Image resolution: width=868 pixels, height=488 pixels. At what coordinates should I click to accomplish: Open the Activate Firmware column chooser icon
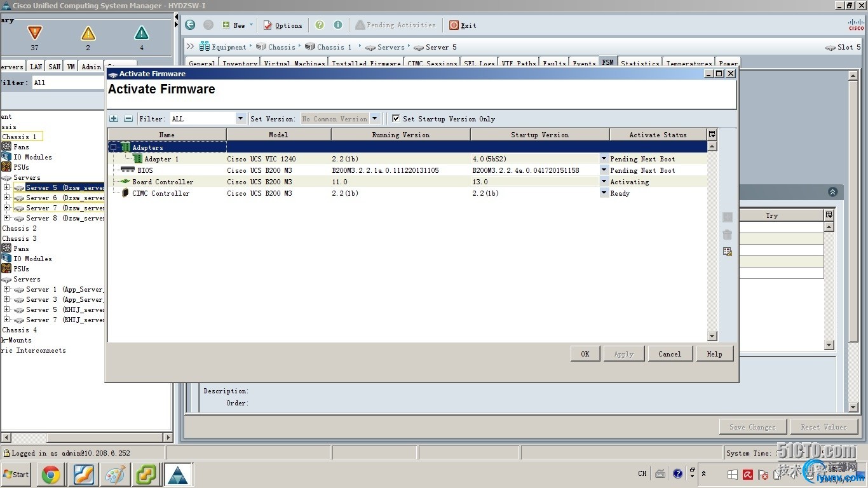712,134
